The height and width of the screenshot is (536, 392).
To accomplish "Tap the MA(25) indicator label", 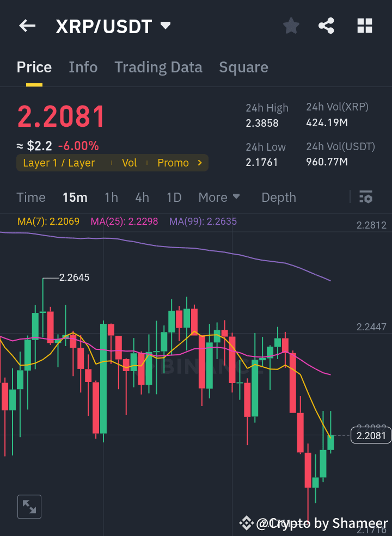I will [122, 221].
